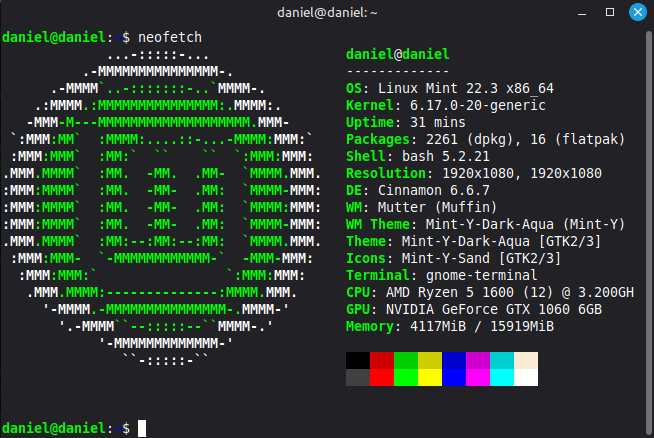Image resolution: width=654 pixels, height=438 pixels.
Task: Click the olive yellow color block
Action: (430, 360)
